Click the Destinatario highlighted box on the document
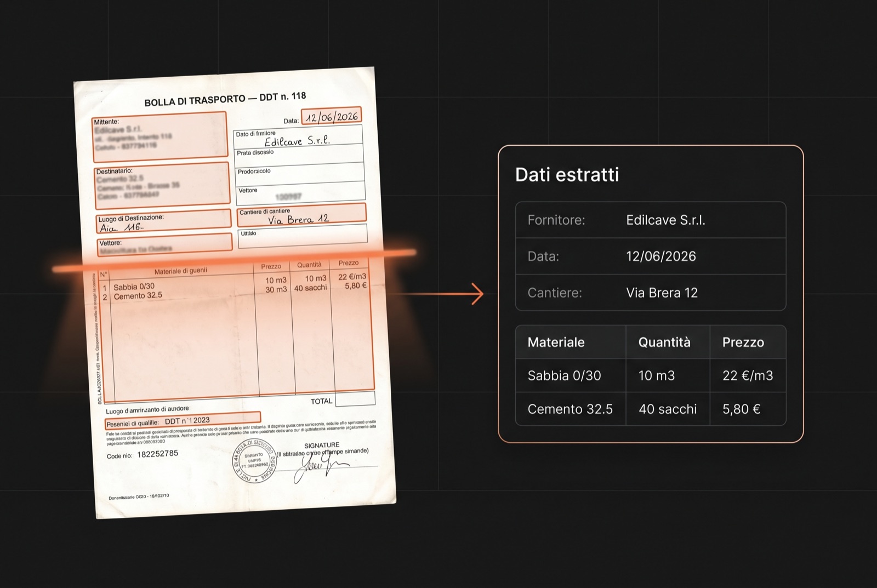 [162, 186]
